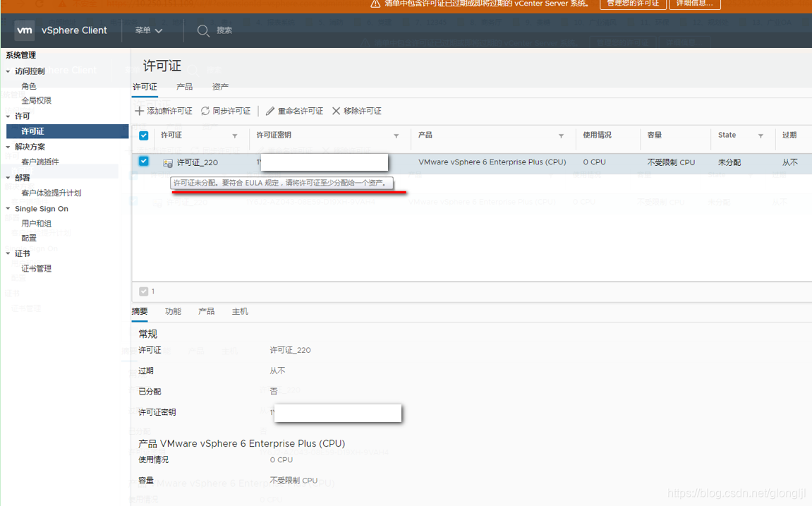This screenshot has width=812, height=506.
Task: Click the warning triangle in the orange banner
Action: (375, 4)
